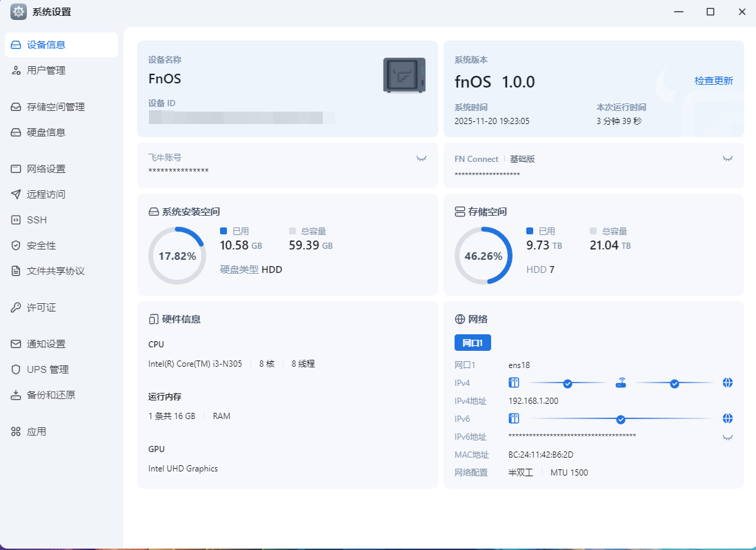
Task: Show the masked IPv6 address
Action: click(728, 436)
